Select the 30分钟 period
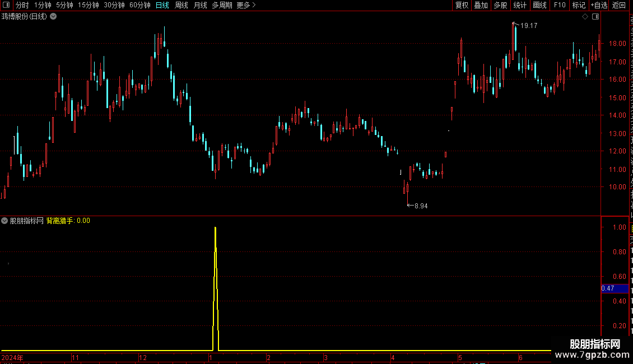Screen dimensions: 633x364 pos(114,5)
